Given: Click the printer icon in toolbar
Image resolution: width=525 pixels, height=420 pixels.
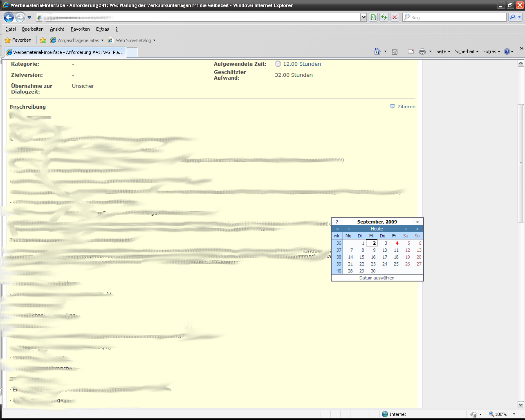Looking at the screenshot, I should [x=422, y=51].
